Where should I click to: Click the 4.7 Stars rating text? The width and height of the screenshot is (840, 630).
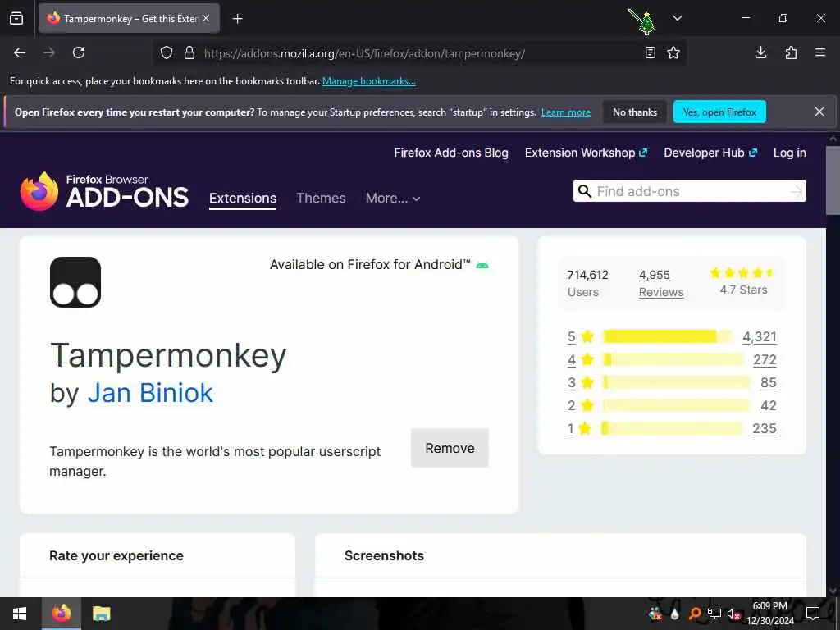click(x=743, y=290)
